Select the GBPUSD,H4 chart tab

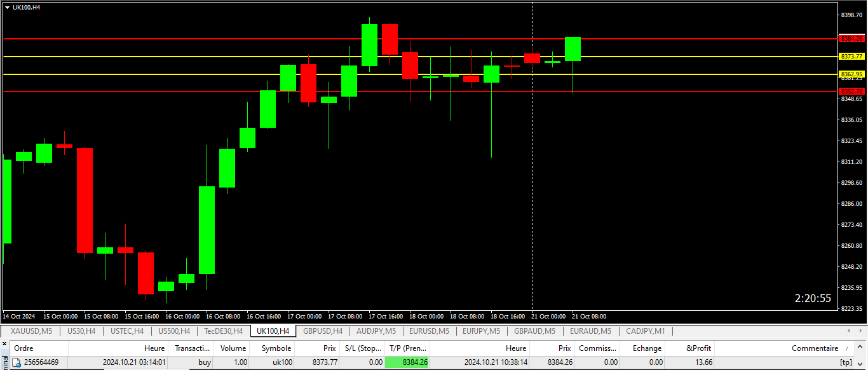(x=323, y=331)
